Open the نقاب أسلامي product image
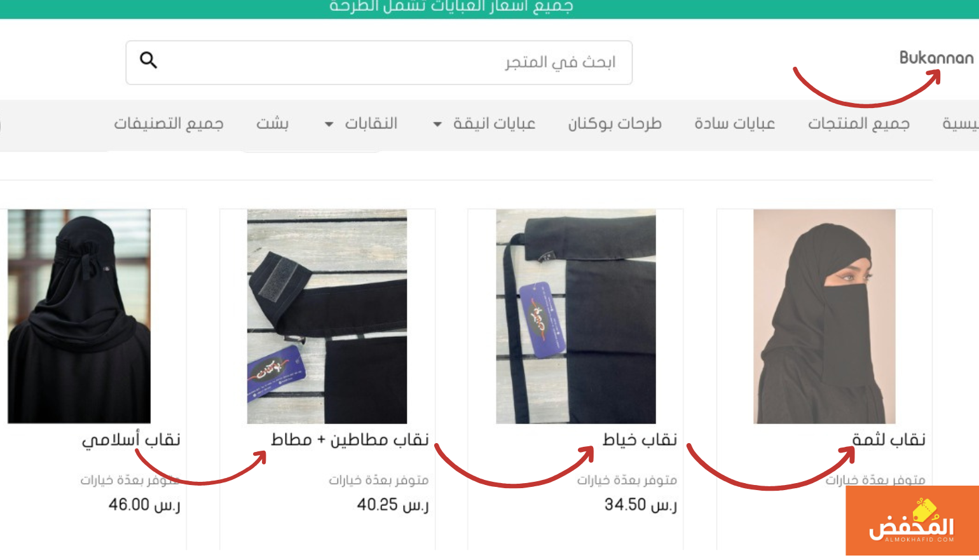The height and width of the screenshot is (560, 979). 79,317
